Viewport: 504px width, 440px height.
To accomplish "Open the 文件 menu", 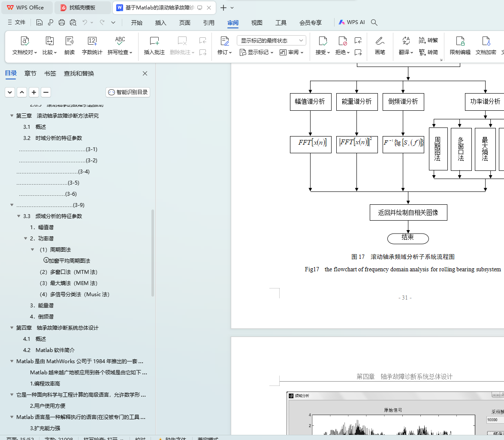I will [x=17, y=22].
